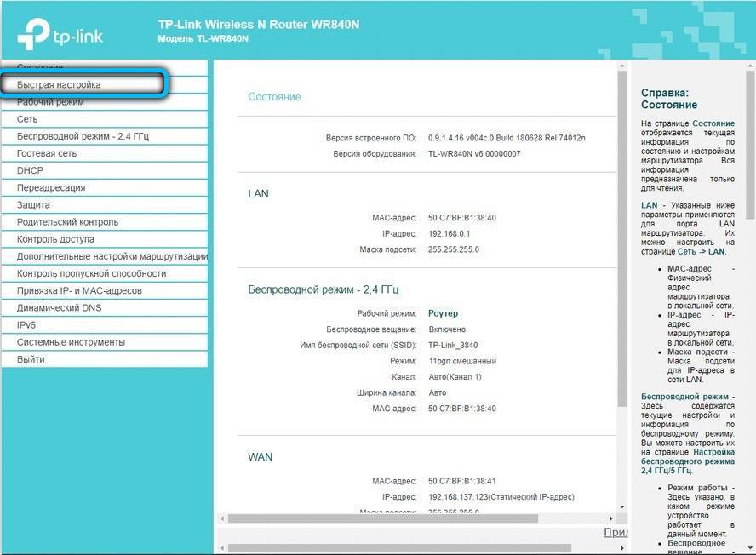Click the status page horizontal scrollbar

[x=383, y=518]
